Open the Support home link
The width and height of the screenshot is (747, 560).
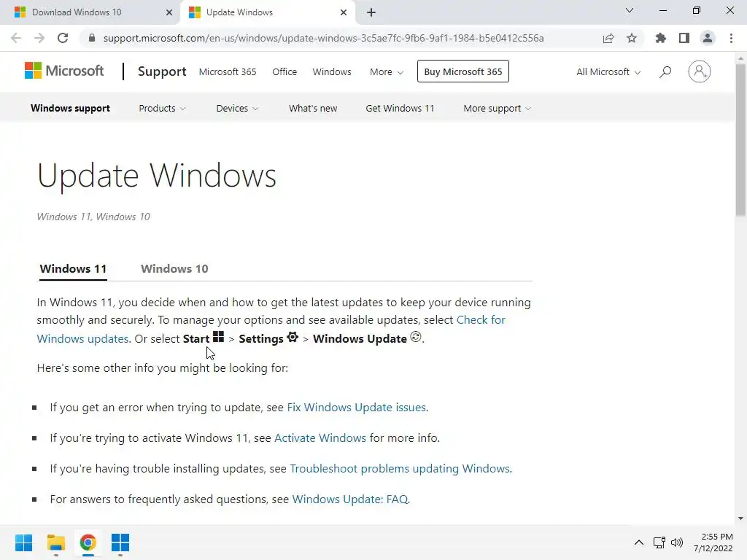[x=162, y=71]
